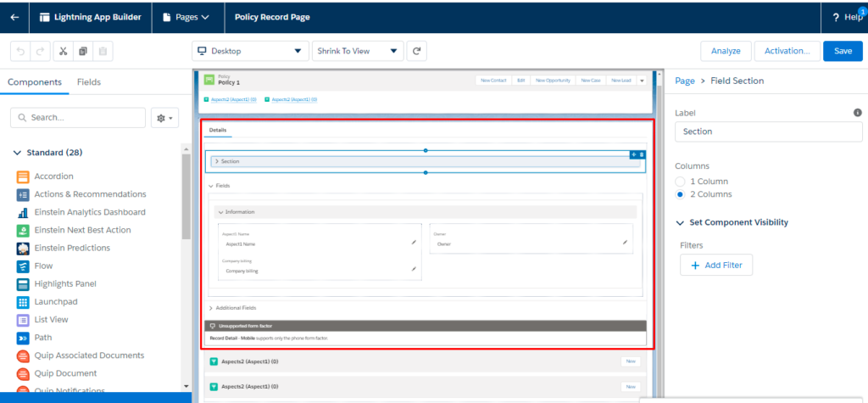Go back using the arrow in the header
Screen dimensions: 868x403
coord(14,17)
